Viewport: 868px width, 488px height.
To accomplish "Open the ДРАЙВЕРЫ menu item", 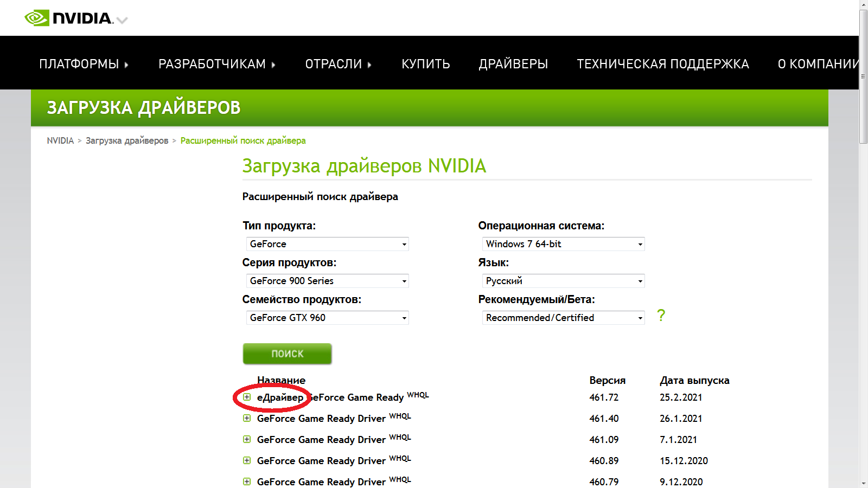I will click(x=513, y=63).
